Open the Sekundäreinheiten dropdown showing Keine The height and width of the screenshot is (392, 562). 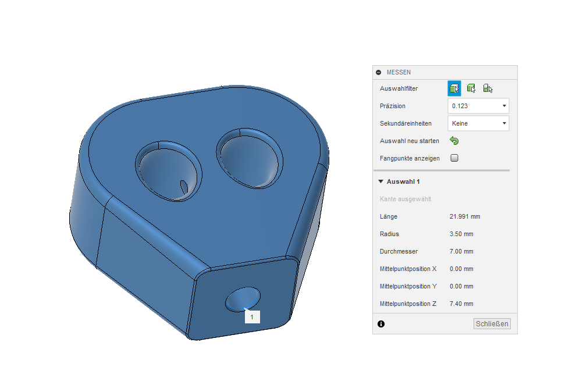point(478,123)
